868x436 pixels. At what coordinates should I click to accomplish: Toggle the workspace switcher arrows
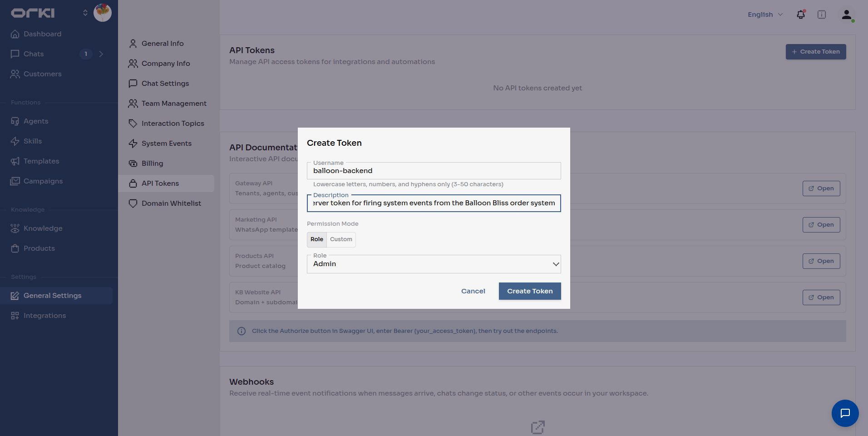pos(85,13)
